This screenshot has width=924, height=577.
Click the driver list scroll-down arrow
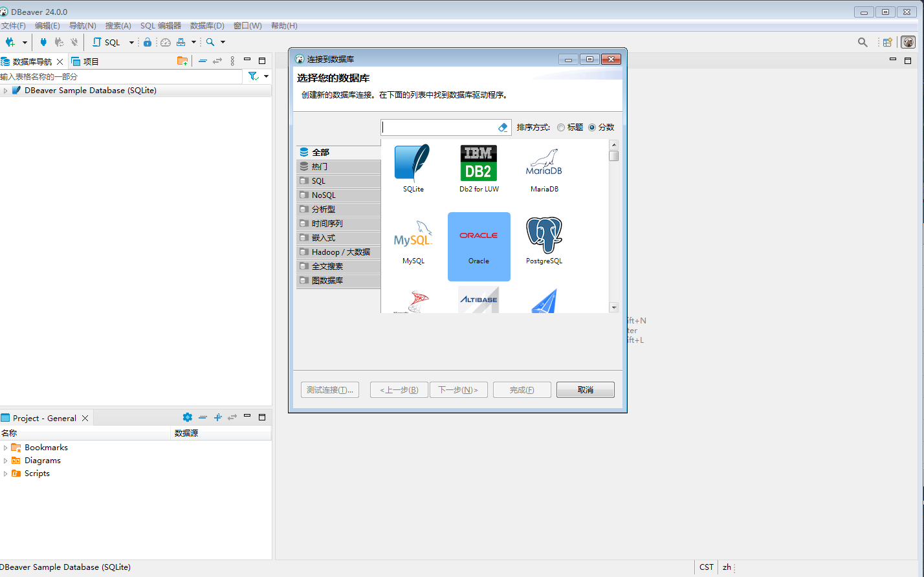click(x=614, y=307)
